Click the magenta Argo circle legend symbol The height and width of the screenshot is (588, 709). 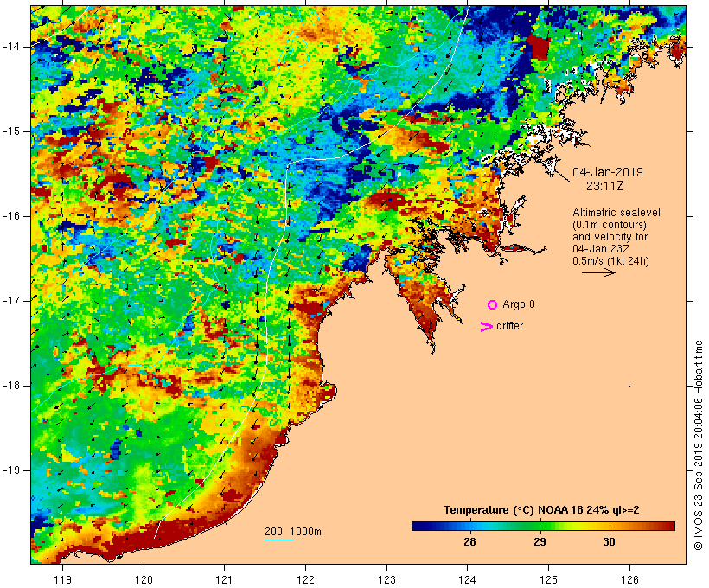click(x=493, y=305)
